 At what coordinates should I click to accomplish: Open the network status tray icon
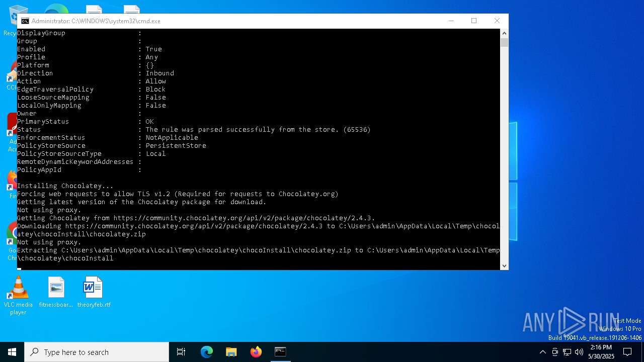coord(567,352)
